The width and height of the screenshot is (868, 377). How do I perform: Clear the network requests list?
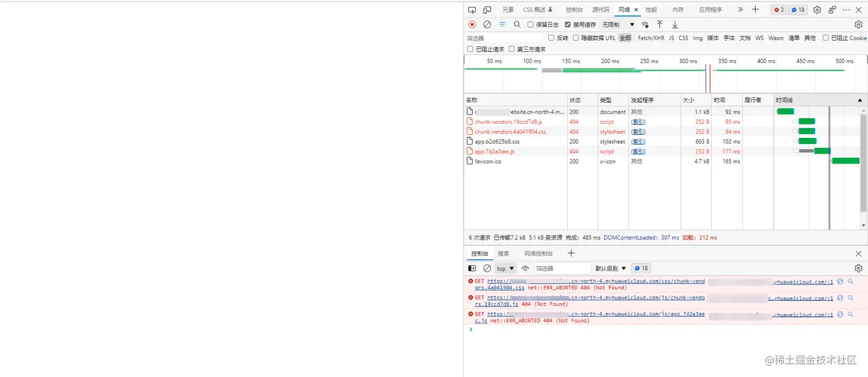(x=487, y=24)
